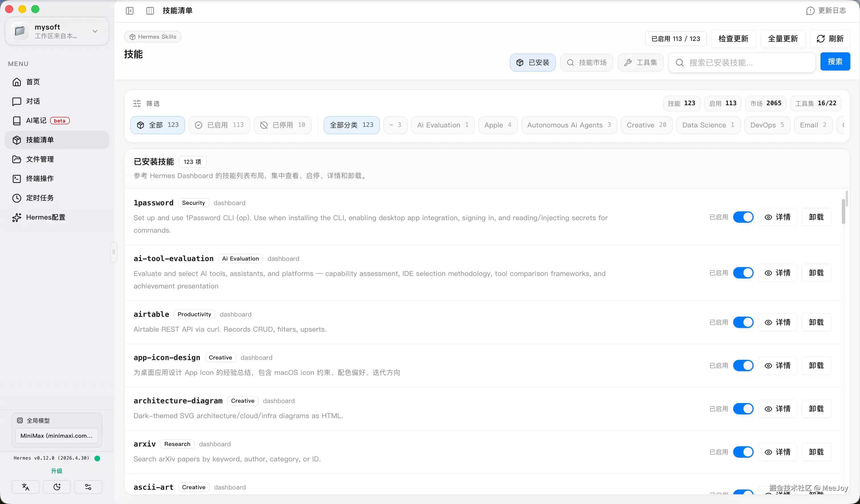Screen dimensions: 860x504
Task: Switch to 工具集 tab
Action: (x=640, y=63)
